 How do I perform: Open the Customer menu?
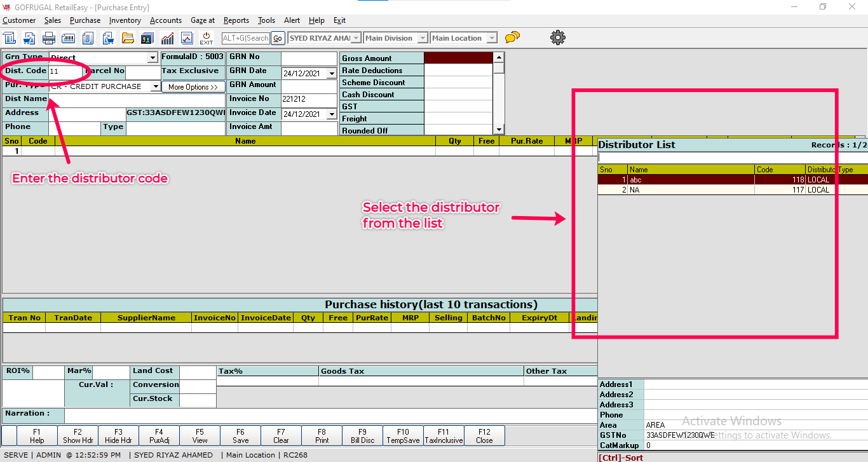click(19, 20)
